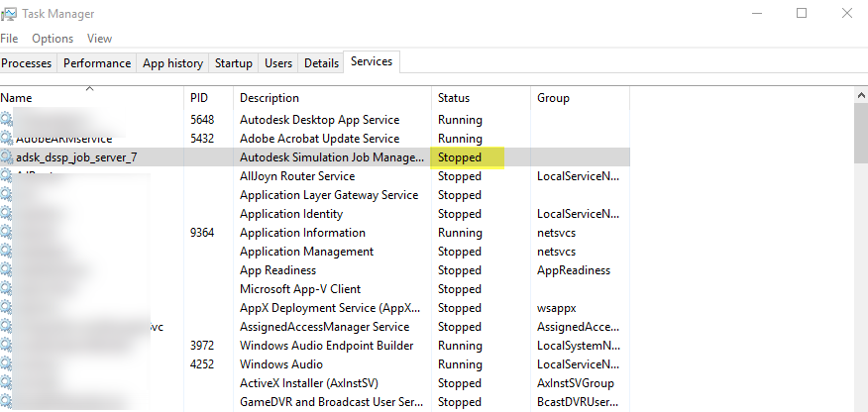Click the service icon in AllJoyn Router Service row
The image size is (868, 412).
7,176
